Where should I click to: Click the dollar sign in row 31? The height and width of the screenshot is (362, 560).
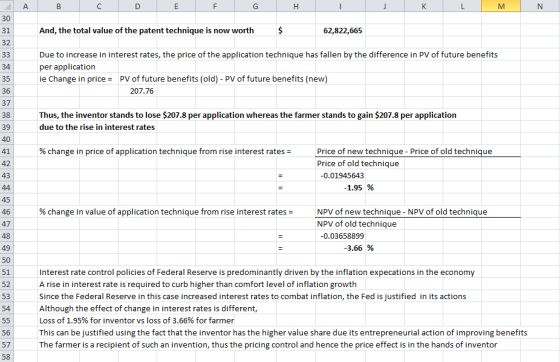(280, 31)
